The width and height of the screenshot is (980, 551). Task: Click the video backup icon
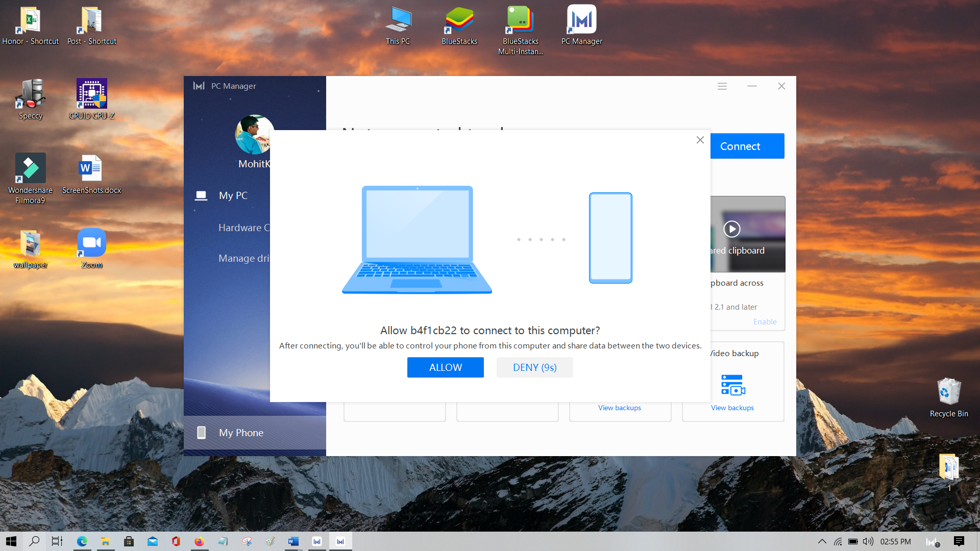(x=732, y=385)
